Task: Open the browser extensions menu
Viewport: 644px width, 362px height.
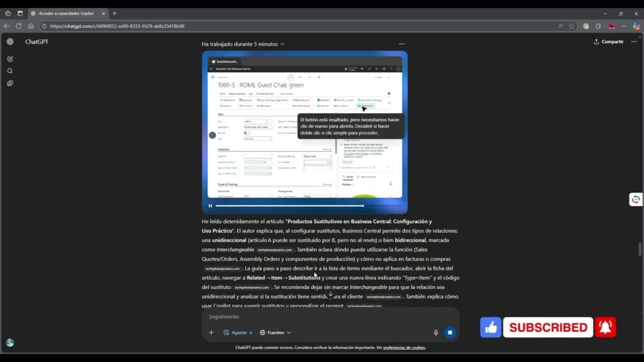Action: click(x=599, y=26)
